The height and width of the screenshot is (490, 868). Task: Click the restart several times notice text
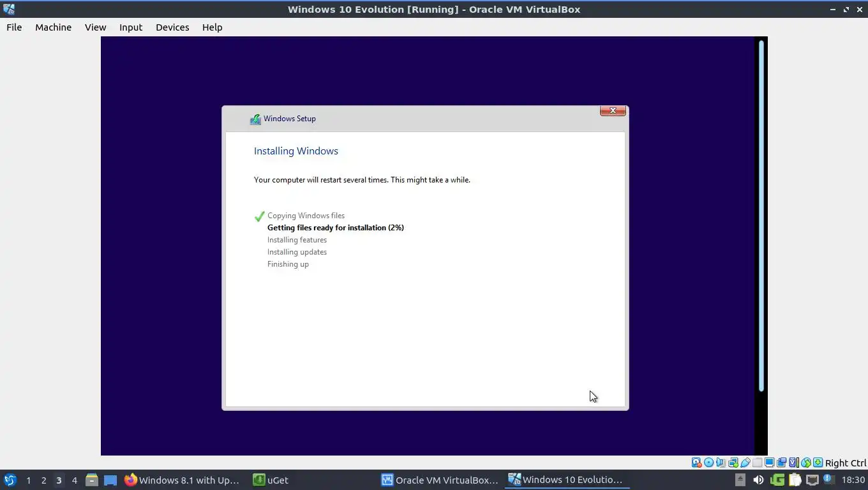point(362,180)
